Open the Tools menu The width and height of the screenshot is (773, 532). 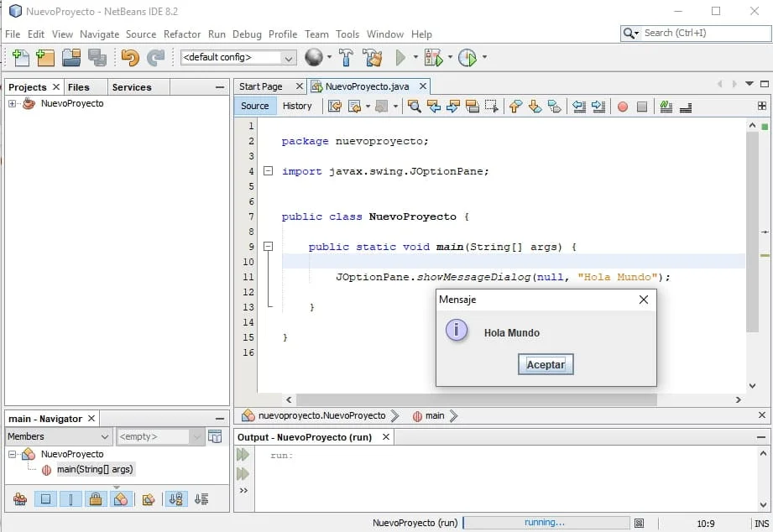(347, 34)
